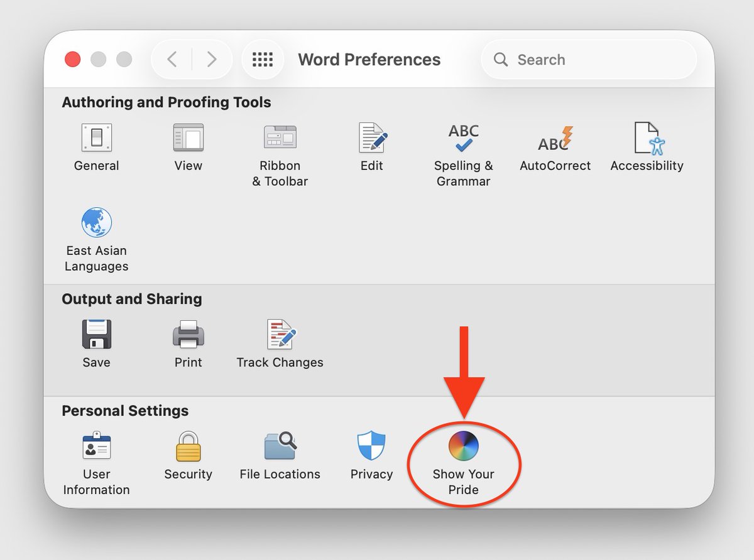Viewport: 754px width, 560px height.
Task: Open Security preferences
Action: (x=188, y=456)
